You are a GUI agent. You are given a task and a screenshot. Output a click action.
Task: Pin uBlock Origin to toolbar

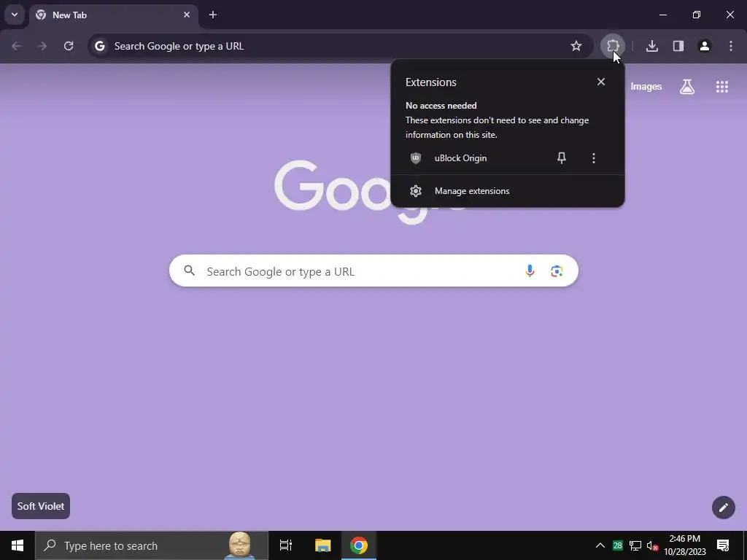click(x=562, y=158)
